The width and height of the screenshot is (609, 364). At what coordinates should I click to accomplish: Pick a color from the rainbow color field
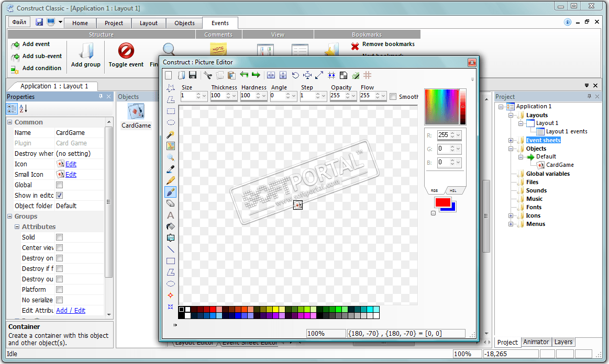441,107
